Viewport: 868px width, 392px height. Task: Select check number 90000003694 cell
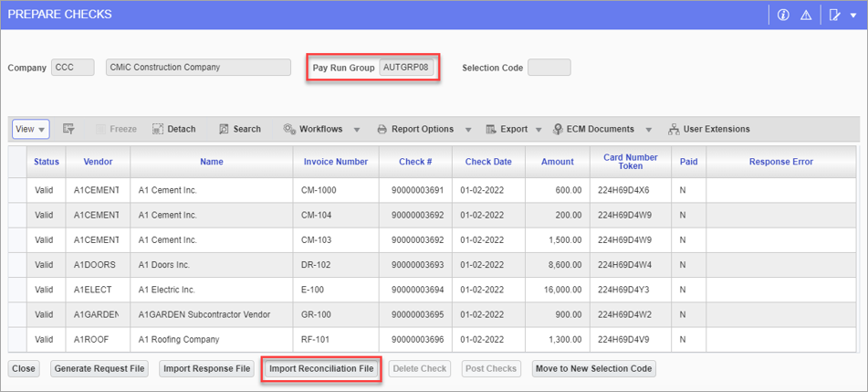(x=415, y=290)
